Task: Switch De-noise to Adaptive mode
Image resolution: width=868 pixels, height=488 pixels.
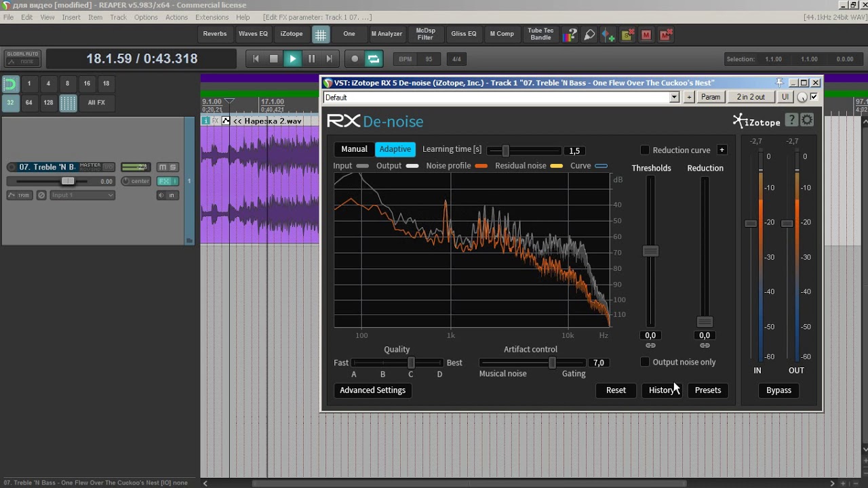Action: (395, 149)
